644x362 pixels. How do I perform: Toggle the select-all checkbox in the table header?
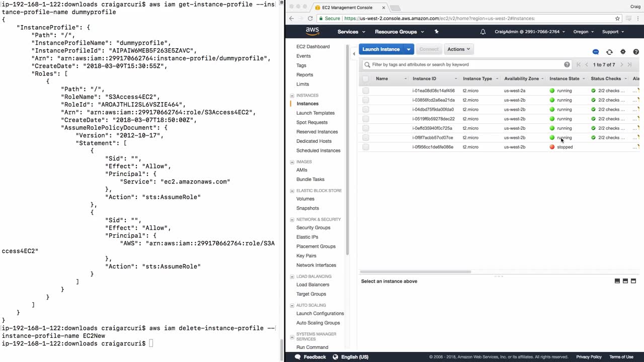click(365, 78)
